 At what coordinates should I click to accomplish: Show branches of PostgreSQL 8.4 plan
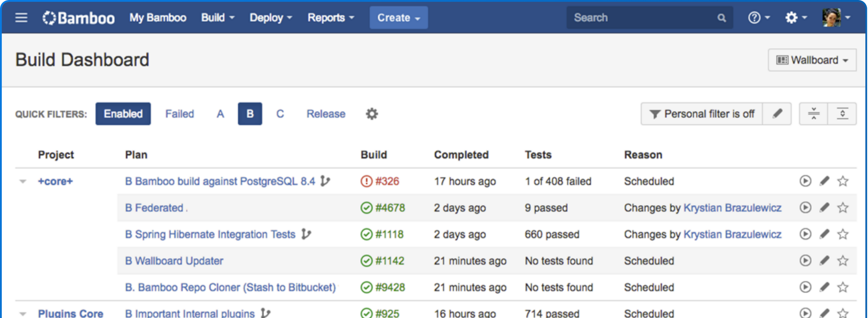click(x=325, y=181)
